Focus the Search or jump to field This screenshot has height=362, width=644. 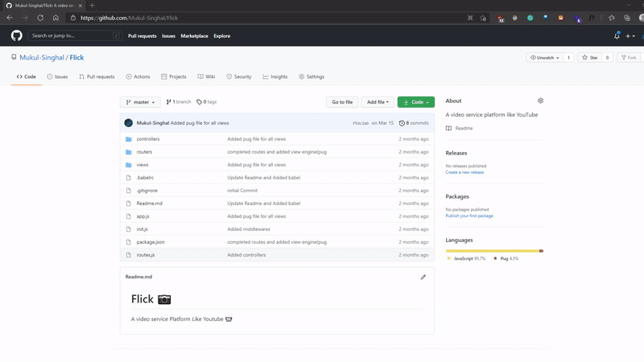pyautogui.click(x=75, y=35)
